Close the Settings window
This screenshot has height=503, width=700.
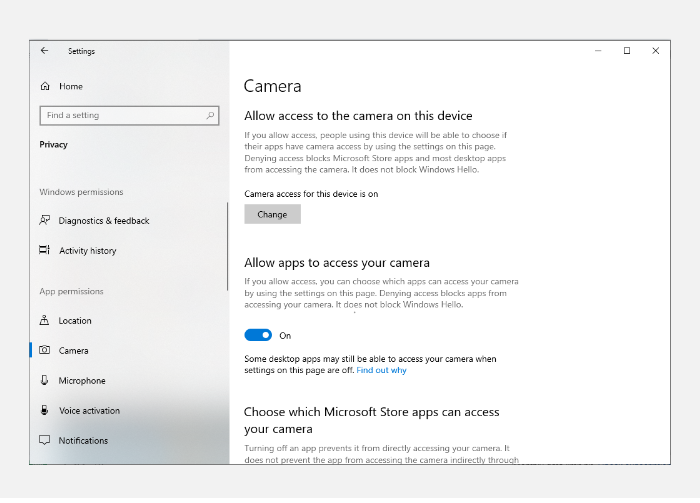coord(655,51)
